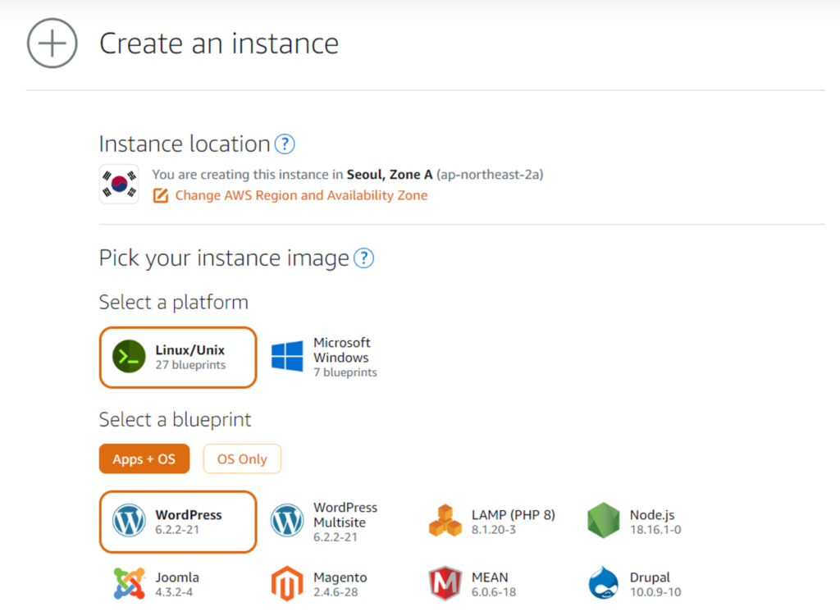The image size is (840, 616).
Task: Click the Magento logo icon
Action: pos(287,583)
